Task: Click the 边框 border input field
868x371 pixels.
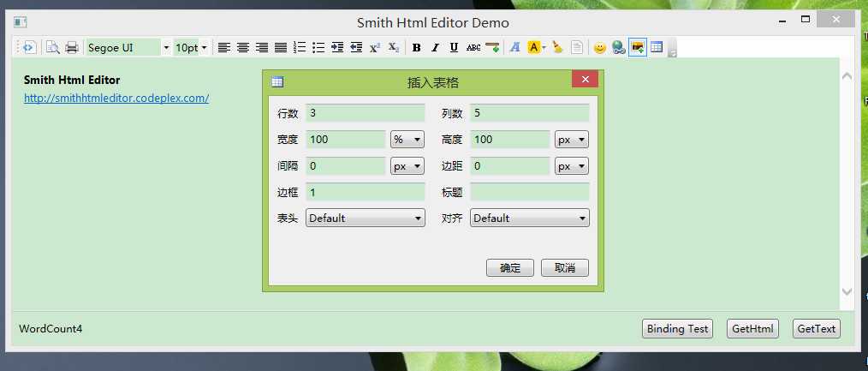Action: [x=366, y=192]
